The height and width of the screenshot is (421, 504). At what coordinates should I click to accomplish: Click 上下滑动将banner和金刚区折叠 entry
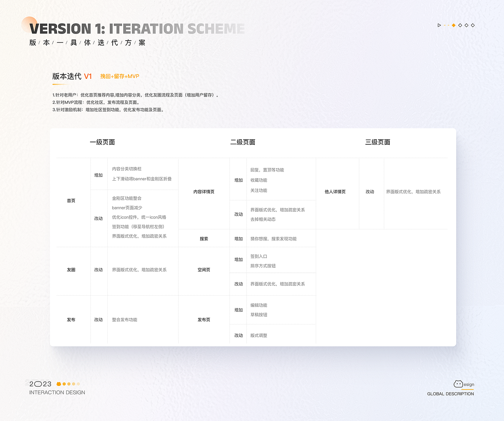[x=142, y=179]
